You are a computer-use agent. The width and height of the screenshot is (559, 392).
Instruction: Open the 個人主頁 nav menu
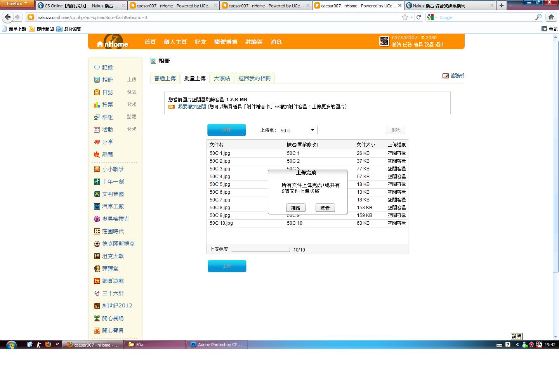175,42
